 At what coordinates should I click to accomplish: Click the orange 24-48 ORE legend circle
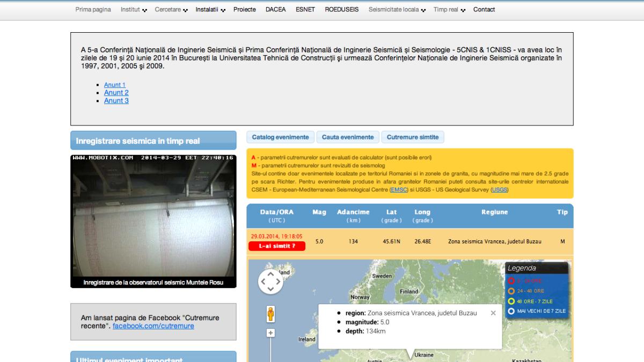tap(511, 291)
